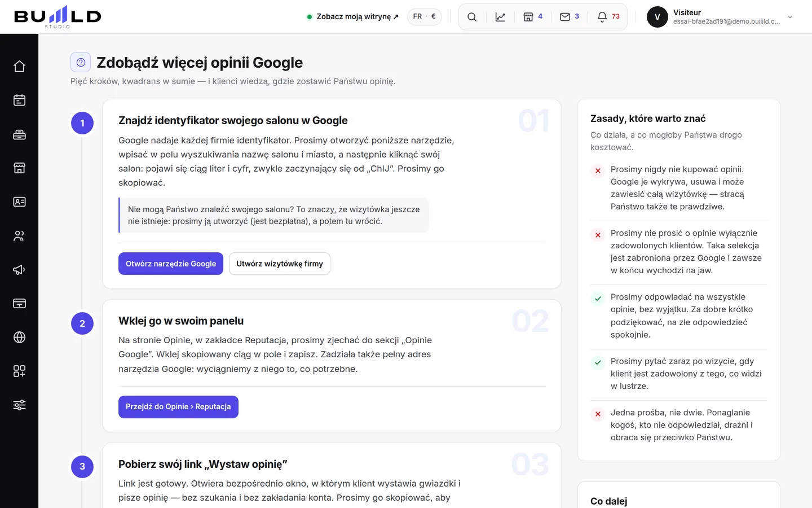Click rule Prosimy pytać zaraz po wizycie
The height and width of the screenshot is (508, 812).
(x=679, y=374)
